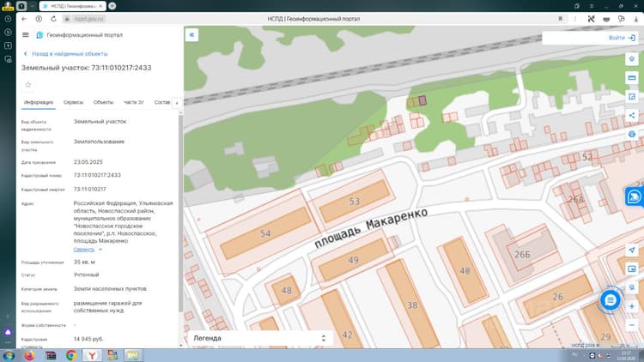Image resolution: width=644 pixels, height=362 pixels.
Task: Click the Yandex protect icon beside back arrow
Action: tap(39, 19)
